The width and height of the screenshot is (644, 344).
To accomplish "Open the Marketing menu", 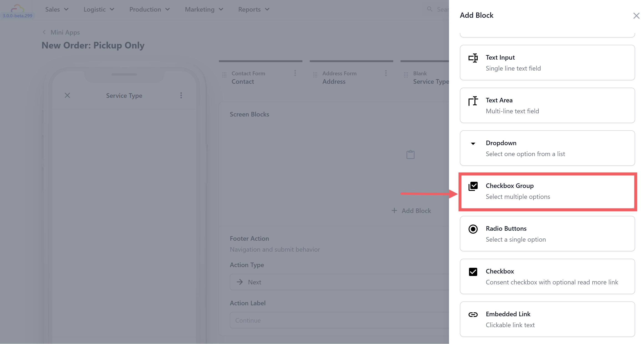I will [x=204, y=10].
